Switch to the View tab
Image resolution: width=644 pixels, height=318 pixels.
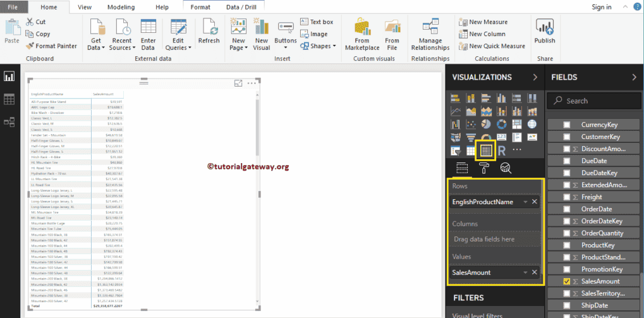(85, 7)
